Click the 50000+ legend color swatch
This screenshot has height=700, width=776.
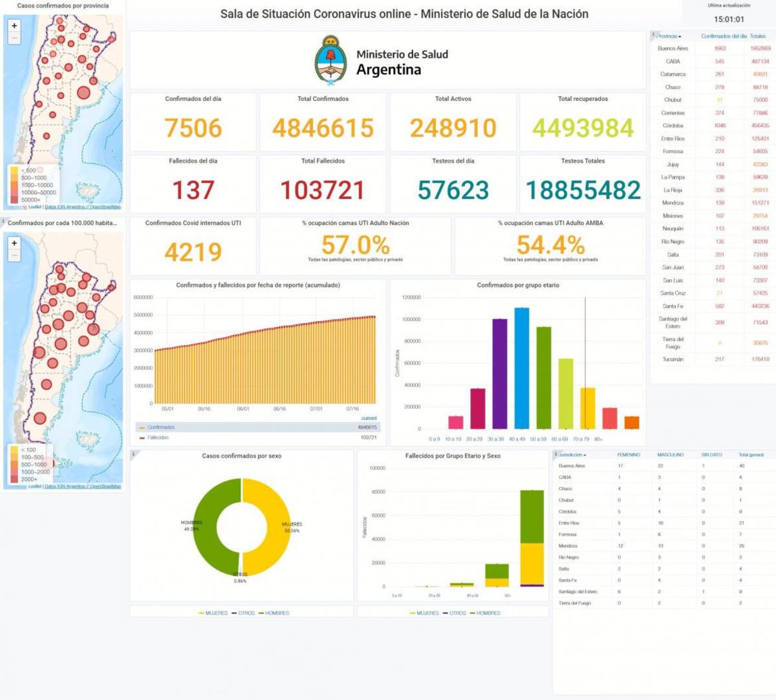(14, 200)
